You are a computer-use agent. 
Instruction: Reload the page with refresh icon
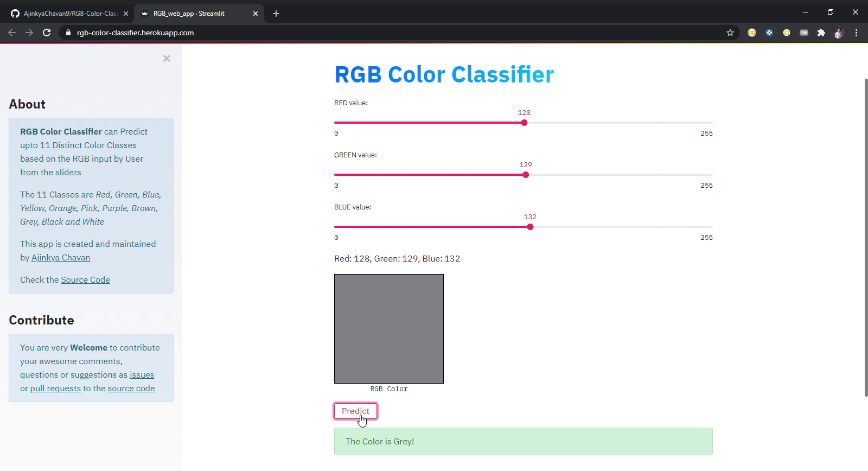(x=47, y=33)
